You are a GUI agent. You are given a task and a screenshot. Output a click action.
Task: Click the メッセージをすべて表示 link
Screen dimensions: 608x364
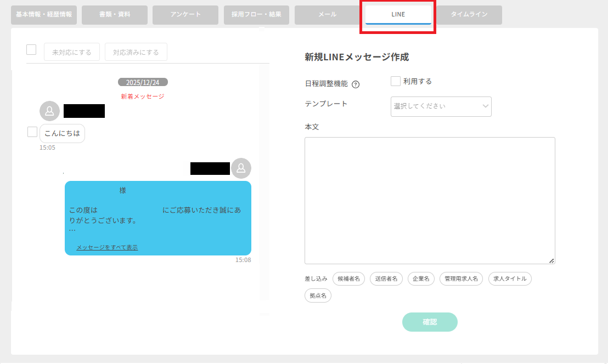click(107, 247)
